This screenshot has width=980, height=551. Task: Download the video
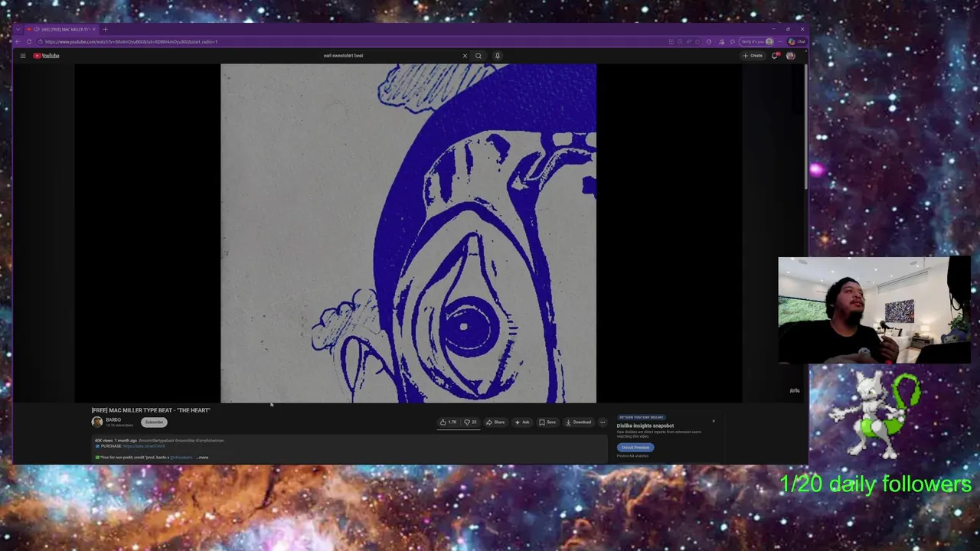click(578, 422)
